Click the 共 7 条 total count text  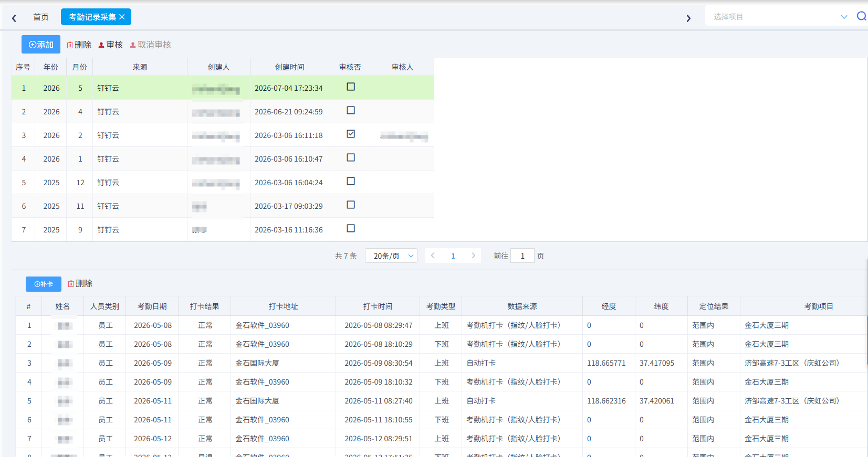346,256
